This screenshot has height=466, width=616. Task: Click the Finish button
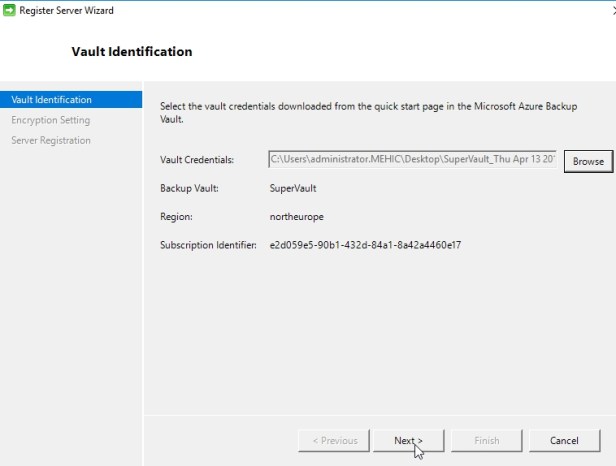click(486, 440)
